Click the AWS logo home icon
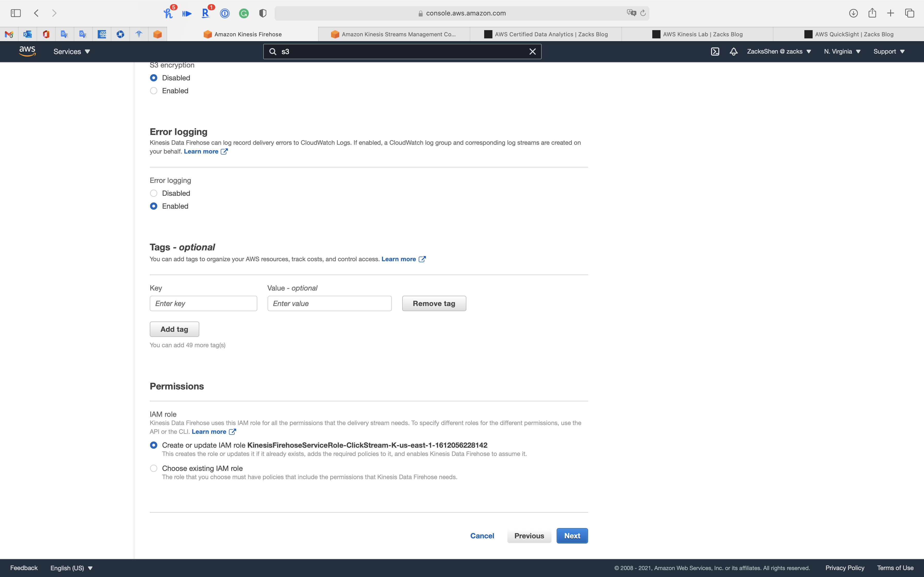This screenshot has height=577, width=924. click(27, 51)
